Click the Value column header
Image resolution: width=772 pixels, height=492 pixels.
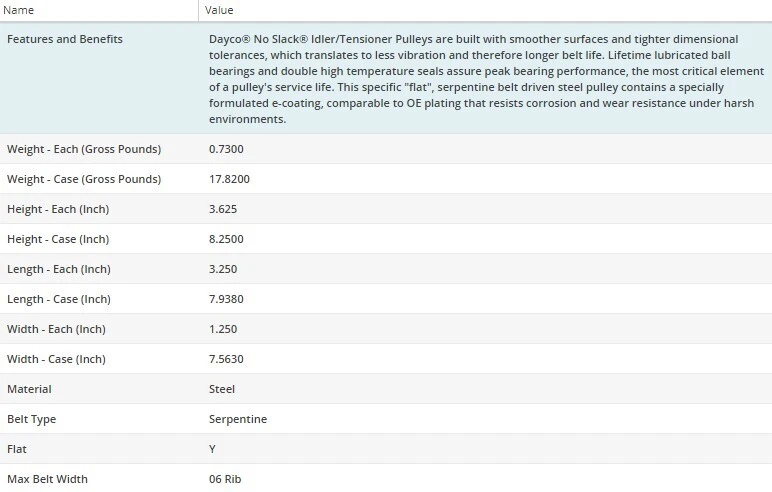(x=219, y=10)
